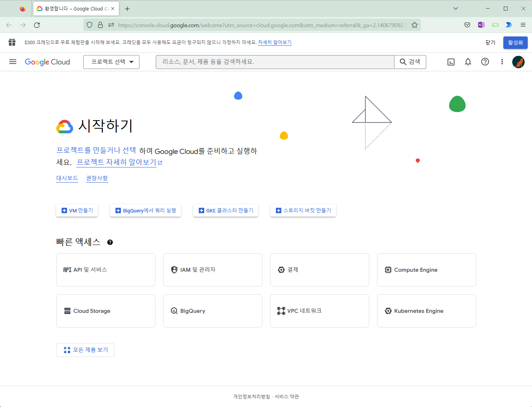Image resolution: width=532 pixels, height=407 pixels.
Task: Open 서비스 약관 footer link
Action: click(287, 397)
